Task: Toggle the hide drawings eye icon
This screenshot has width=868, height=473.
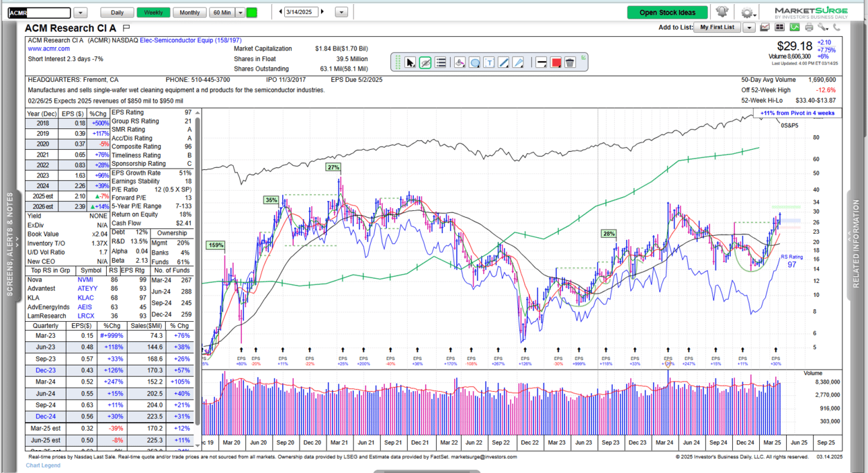Action: (x=425, y=62)
